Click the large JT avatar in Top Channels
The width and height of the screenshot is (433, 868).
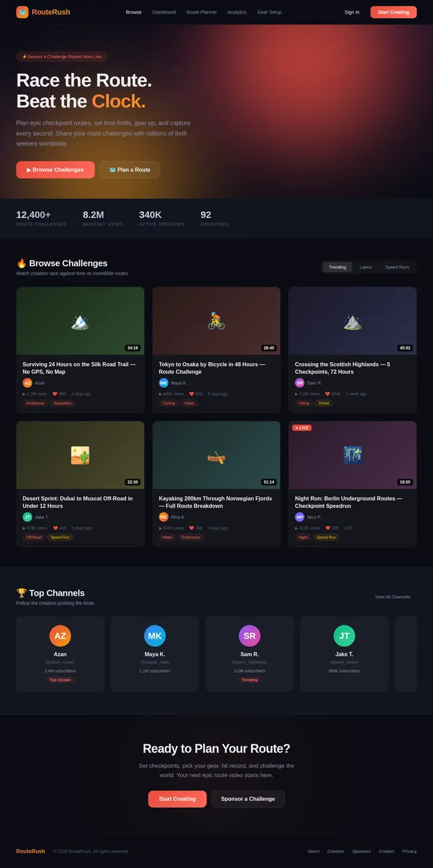(x=344, y=636)
